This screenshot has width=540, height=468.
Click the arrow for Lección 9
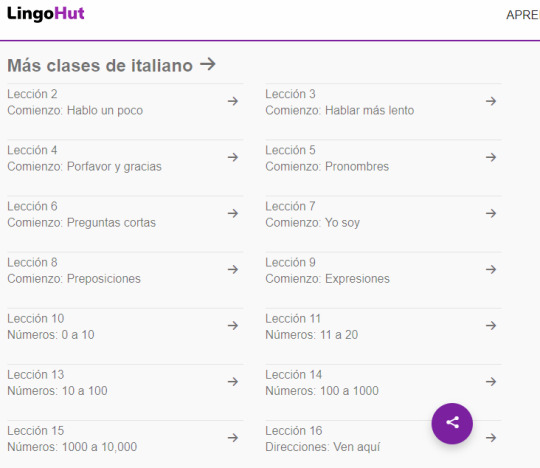[x=491, y=269]
